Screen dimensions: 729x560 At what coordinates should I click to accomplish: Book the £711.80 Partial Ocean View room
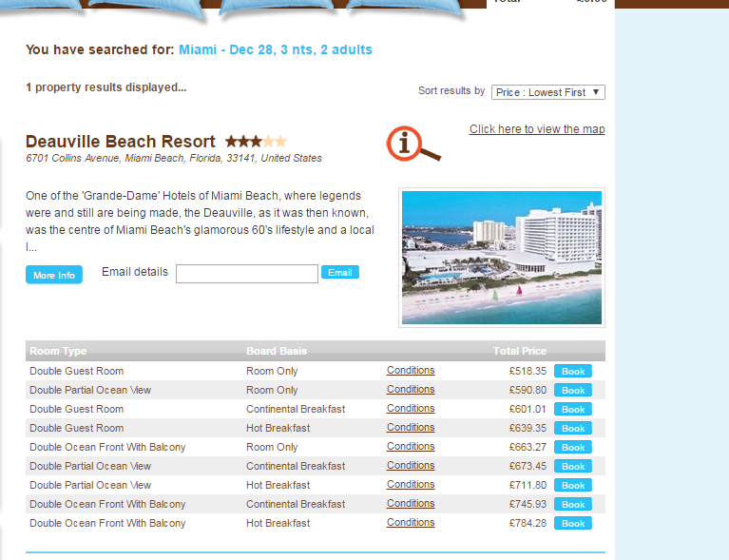573,486
